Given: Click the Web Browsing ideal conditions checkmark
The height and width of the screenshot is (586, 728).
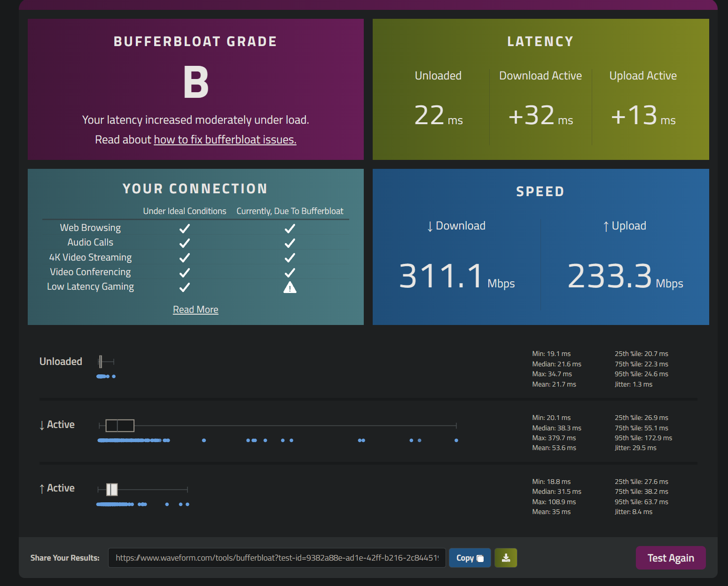Looking at the screenshot, I should coord(185,229).
